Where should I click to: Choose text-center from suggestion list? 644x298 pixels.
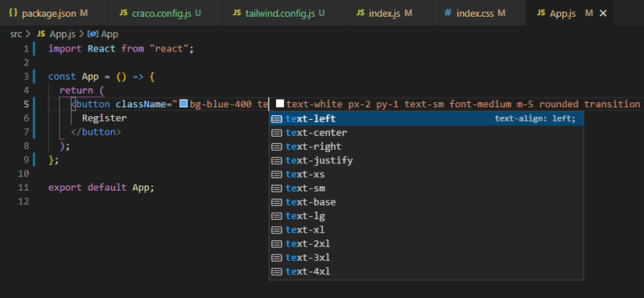coord(426,133)
